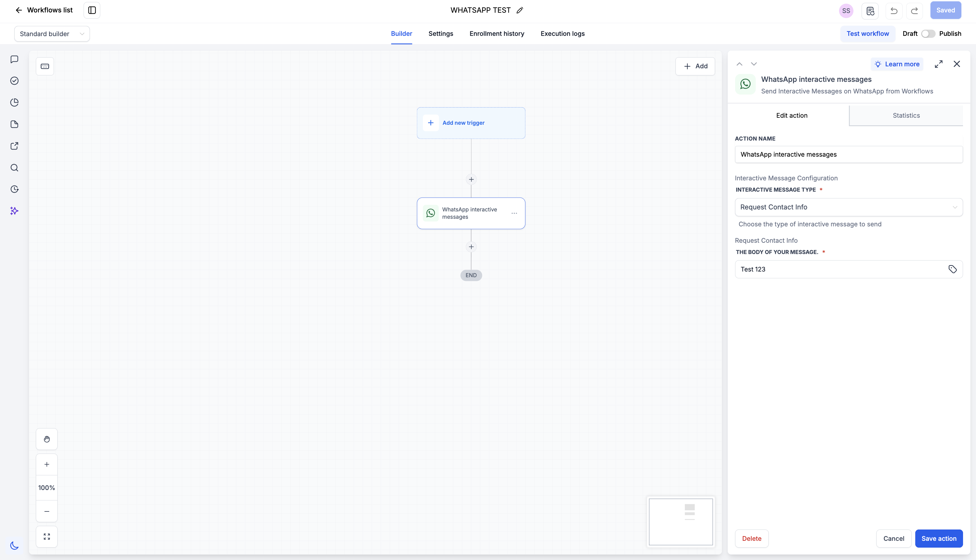The width and height of the screenshot is (976, 560).
Task: Click the Delete button
Action: pos(751,539)
